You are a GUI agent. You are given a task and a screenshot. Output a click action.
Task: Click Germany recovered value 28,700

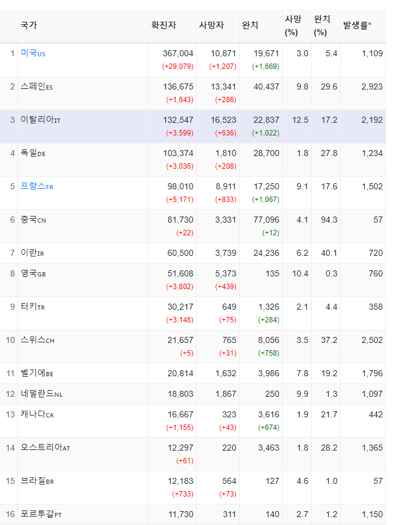click(x=266, y=154)
